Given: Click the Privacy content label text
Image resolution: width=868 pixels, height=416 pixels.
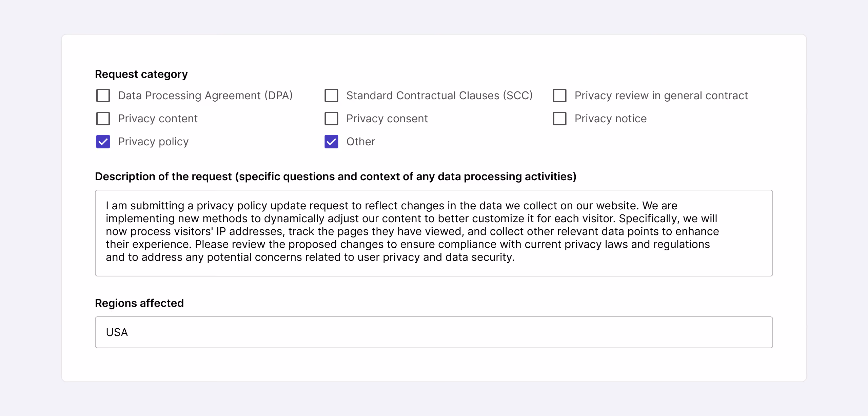Looking at the screenshot, I should [x=158, y=119].
